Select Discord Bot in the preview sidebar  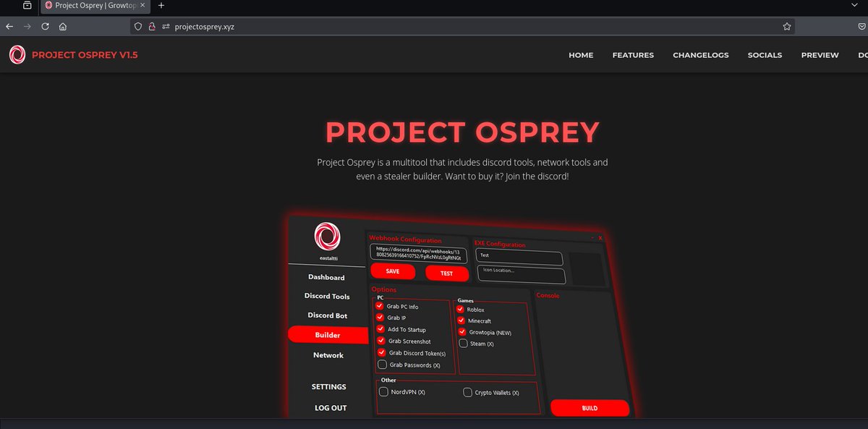pyautogui.click(x=328, y=315)
